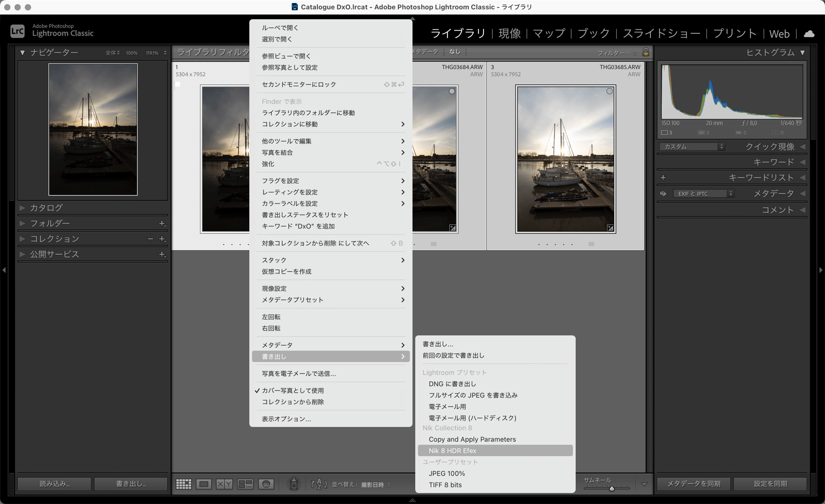Switch to the 現像 module tab
825x504 pixels.
point(510,33)
